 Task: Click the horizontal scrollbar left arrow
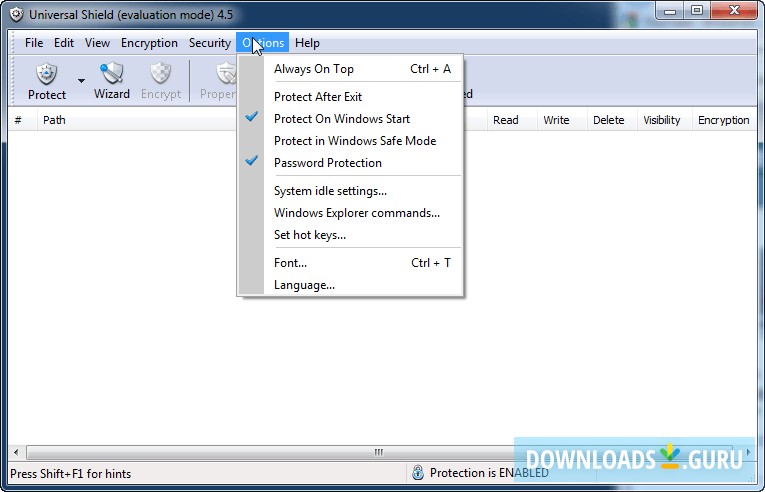click(16, 452)
